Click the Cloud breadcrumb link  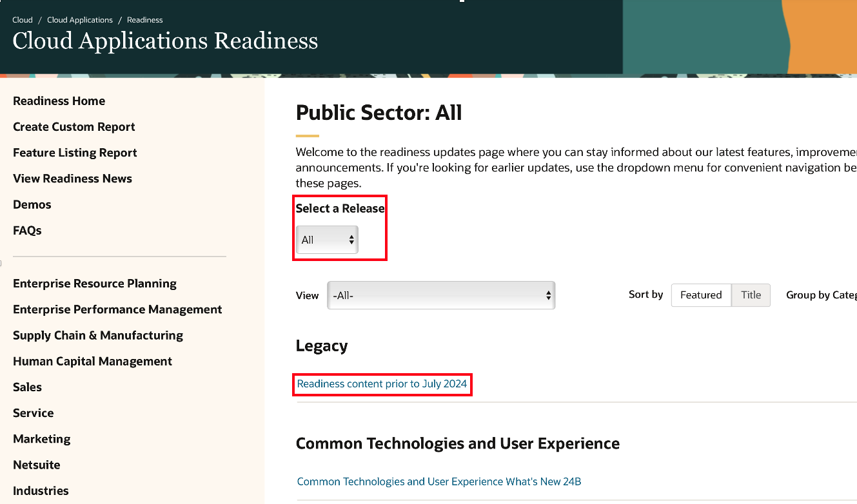[x=23, y=20]
